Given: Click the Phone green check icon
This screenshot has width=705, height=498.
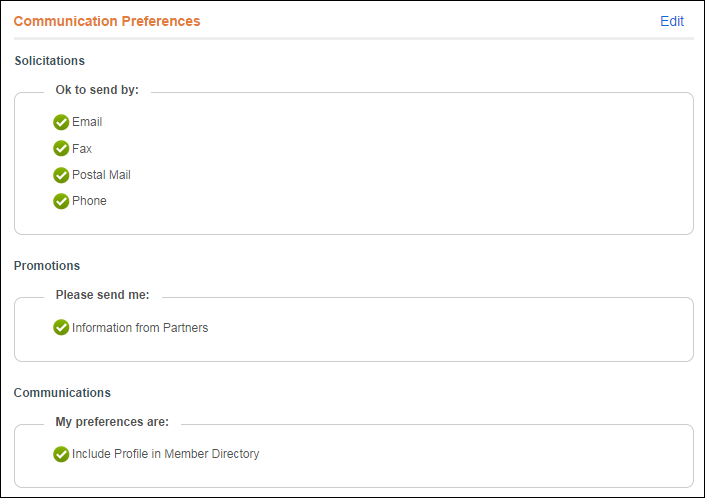Looking at the screenshot, I should coord(61,201).
